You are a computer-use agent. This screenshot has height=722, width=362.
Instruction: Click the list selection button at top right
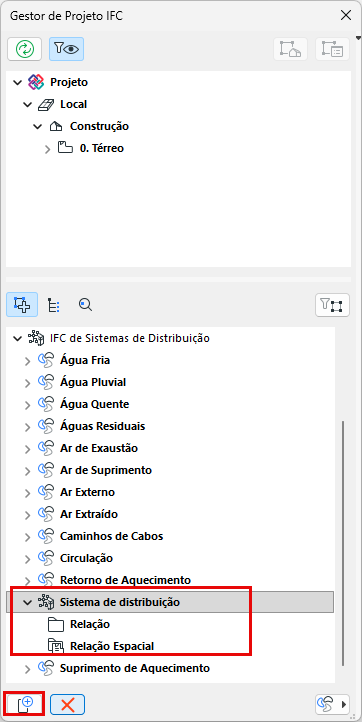(333, 49)
